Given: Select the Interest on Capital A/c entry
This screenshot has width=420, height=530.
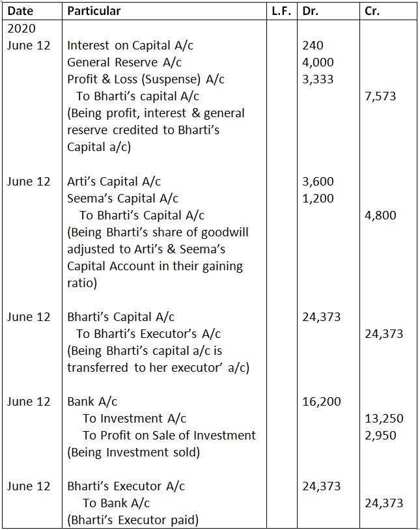Looking at the screenshot, I should (x=130, y=46).
